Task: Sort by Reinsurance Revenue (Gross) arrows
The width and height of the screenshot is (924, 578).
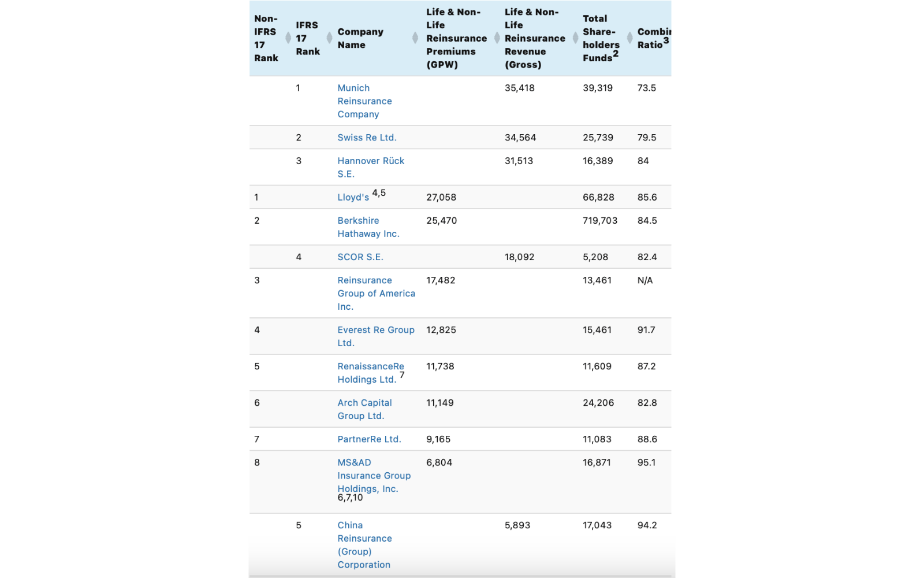Action: 575,38
